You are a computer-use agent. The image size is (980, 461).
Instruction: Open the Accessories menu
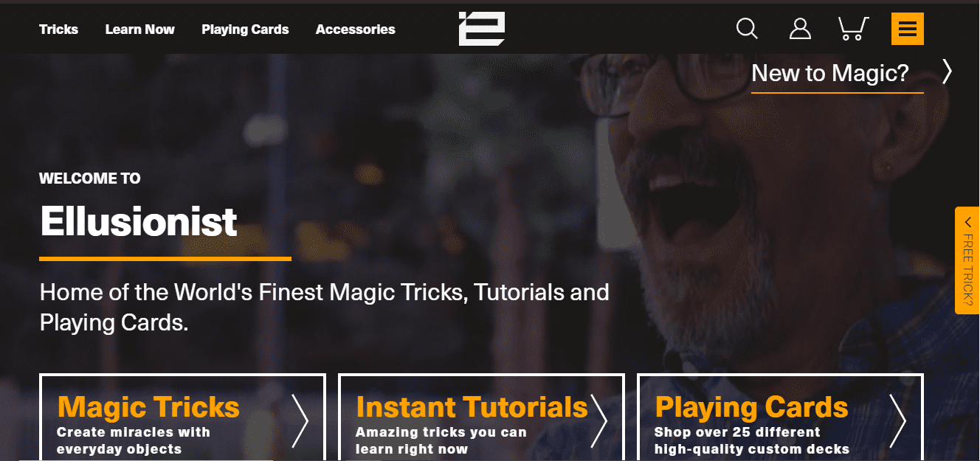pos(356,30)
